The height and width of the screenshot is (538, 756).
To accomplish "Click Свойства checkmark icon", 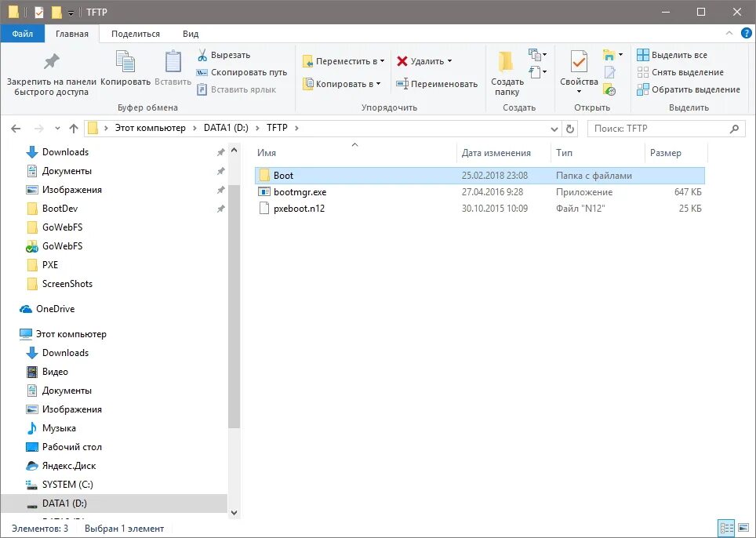I will [x=579, y=63].
